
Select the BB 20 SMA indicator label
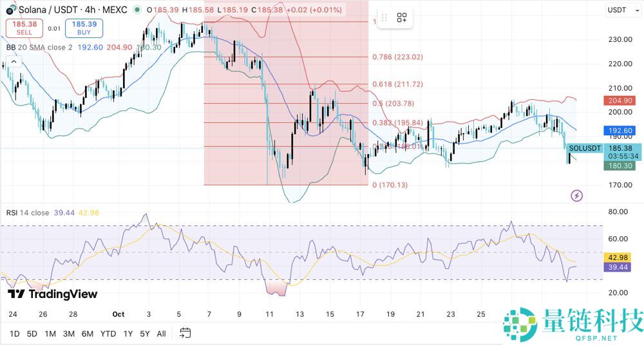point(38,47)
